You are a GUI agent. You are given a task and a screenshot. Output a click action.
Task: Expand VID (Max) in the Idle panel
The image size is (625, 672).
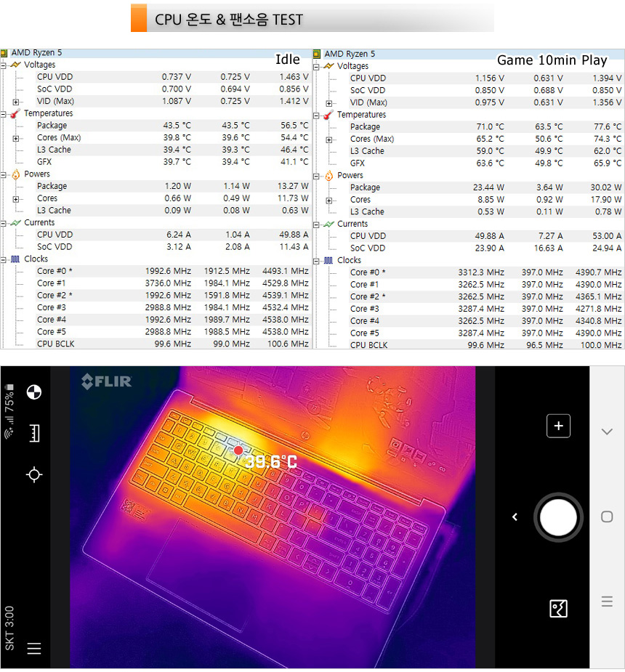coord(16,102)
